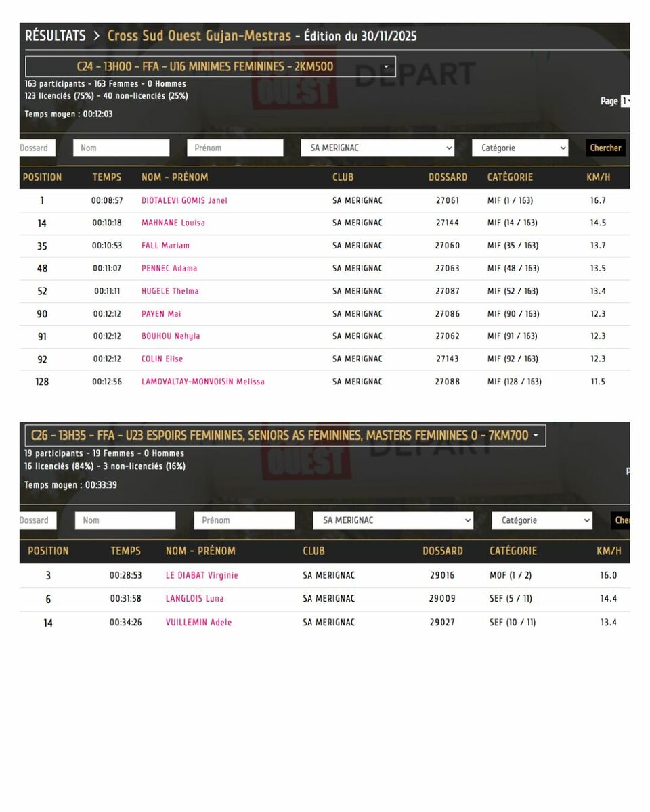The image size is (650, 812).
Task: Click the bottom Nom search field
Action: tap(125, 520)
